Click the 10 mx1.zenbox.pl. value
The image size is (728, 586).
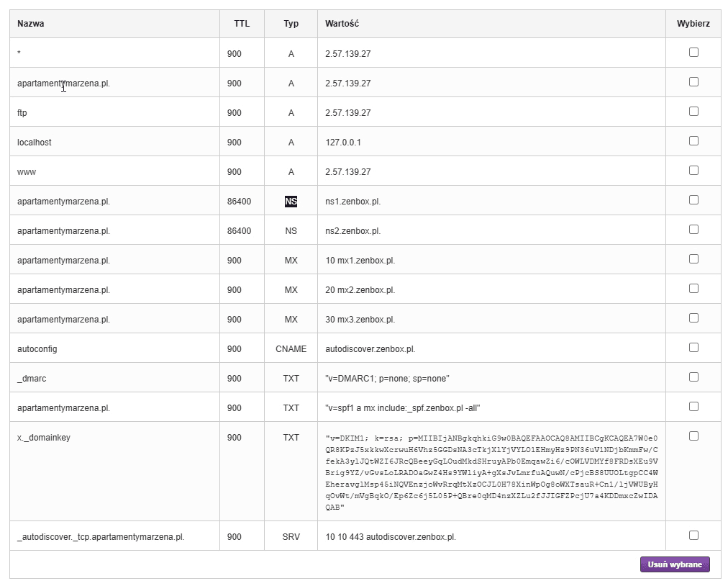[360, 260]
